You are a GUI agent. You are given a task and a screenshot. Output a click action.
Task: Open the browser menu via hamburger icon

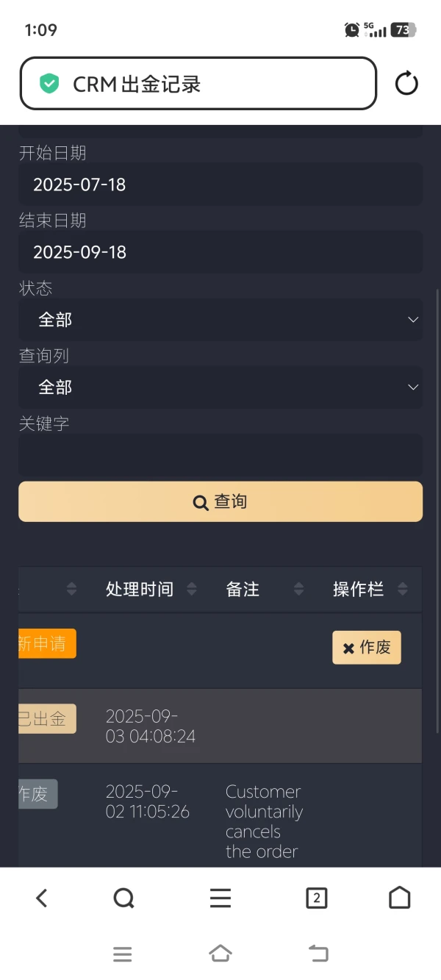220,897
